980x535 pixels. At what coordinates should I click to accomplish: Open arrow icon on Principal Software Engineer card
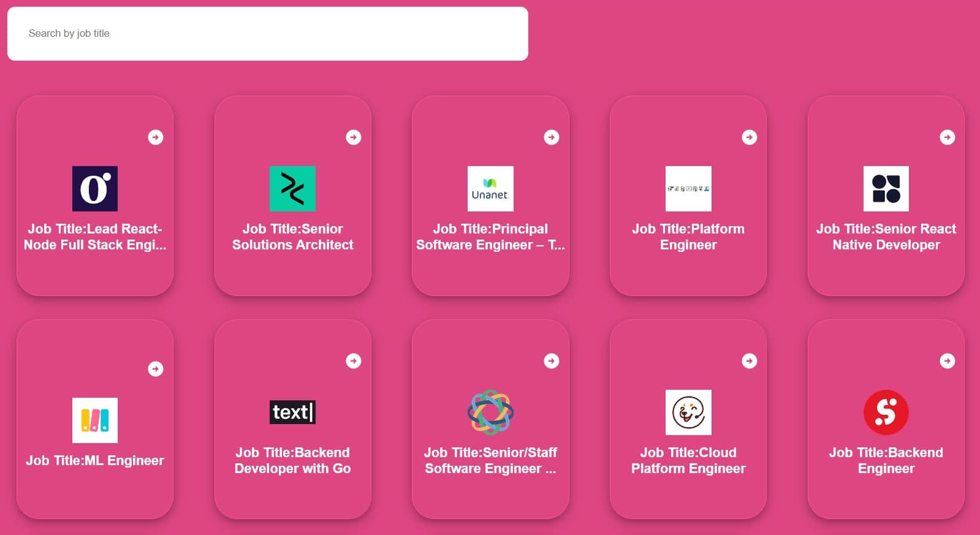click(x=552, y=137)
